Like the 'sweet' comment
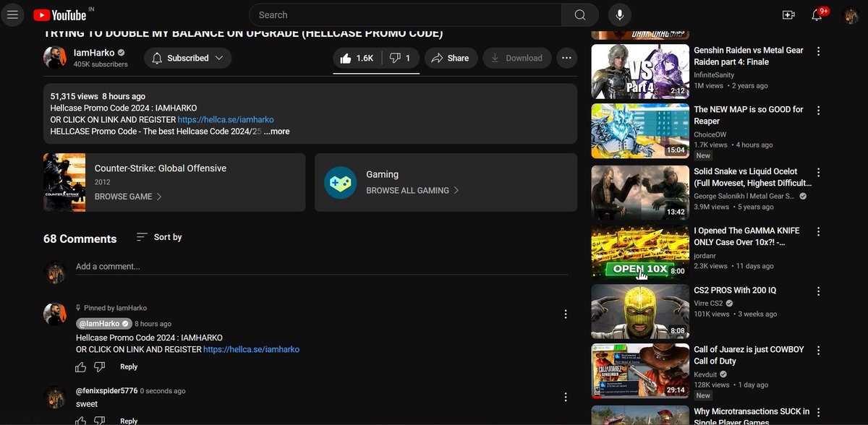The height and width of the screenshot is (425, 868). (81, 421)
